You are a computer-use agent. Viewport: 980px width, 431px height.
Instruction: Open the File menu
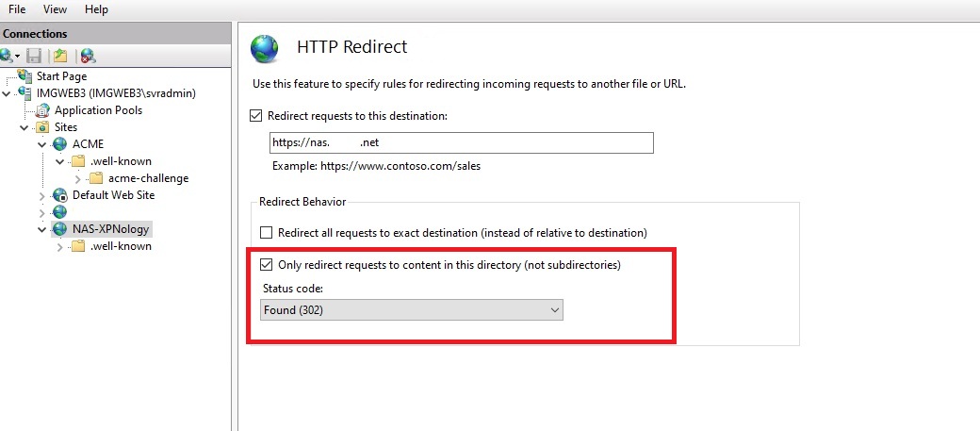coord(17,9)
